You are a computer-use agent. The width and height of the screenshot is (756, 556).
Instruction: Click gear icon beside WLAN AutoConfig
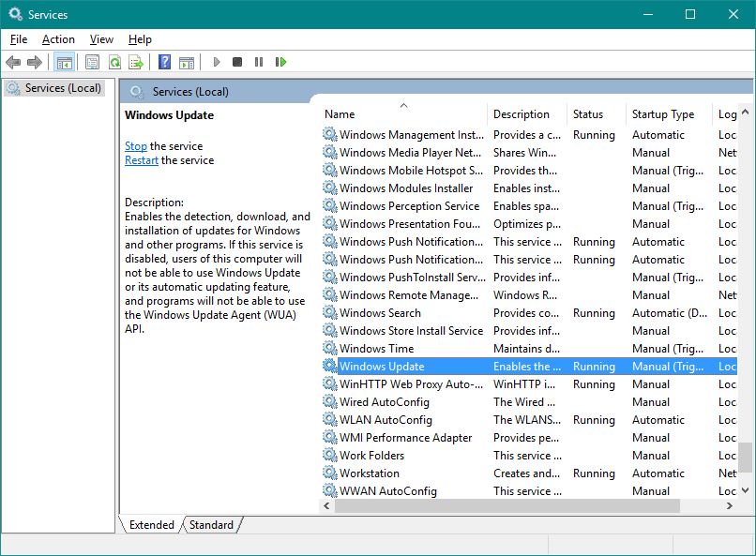330,420
